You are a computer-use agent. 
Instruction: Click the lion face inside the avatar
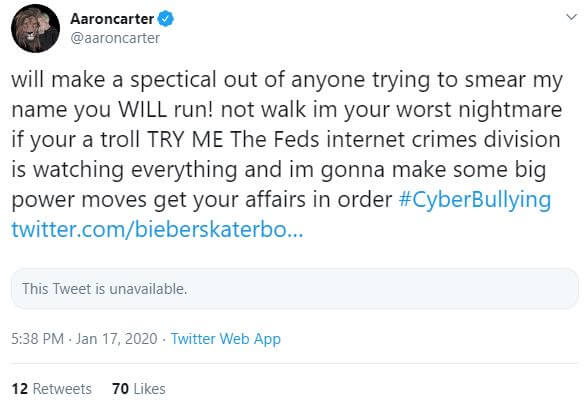click(x=27, y=31)
